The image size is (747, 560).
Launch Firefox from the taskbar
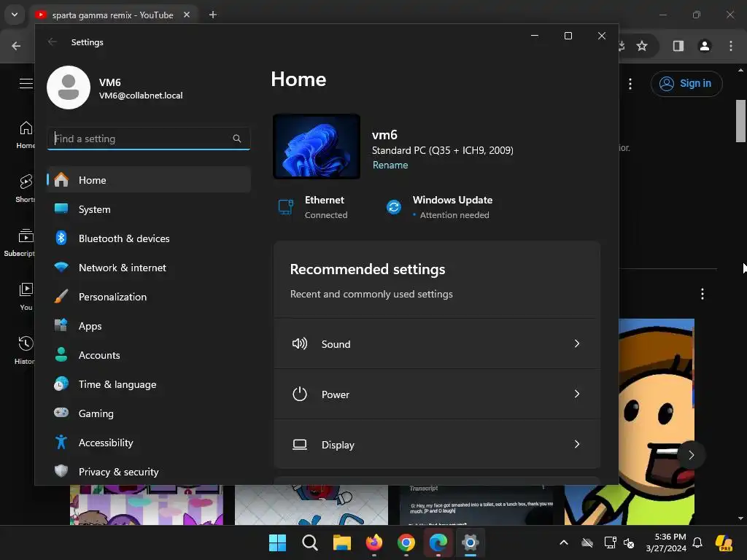tap(374, 542)
